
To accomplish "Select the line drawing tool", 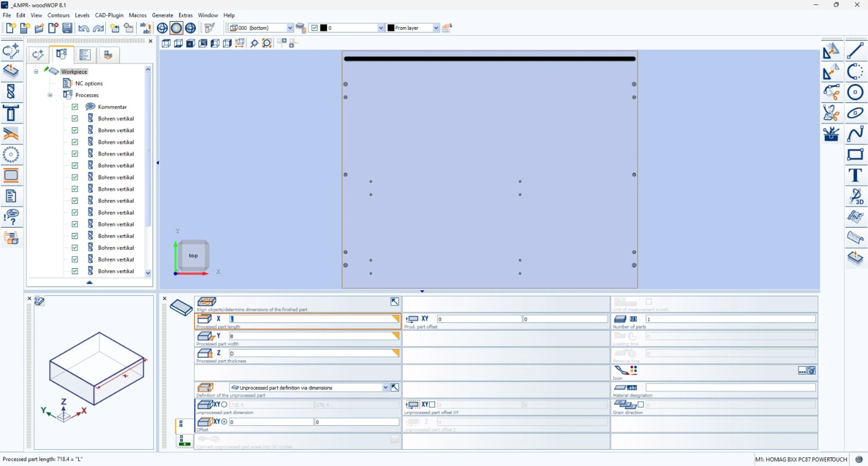I will 856,50.
